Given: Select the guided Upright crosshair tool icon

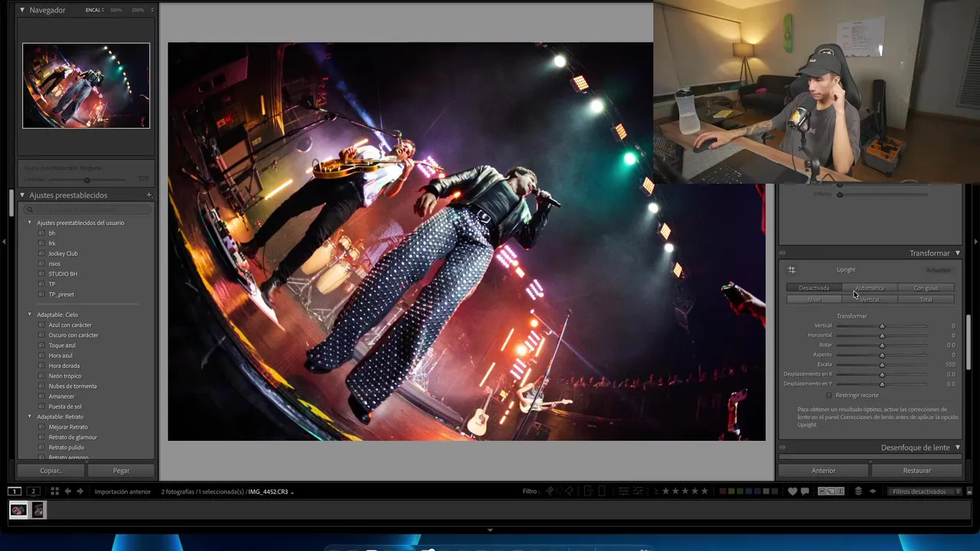Looking at the screenshot, I should 792,269.
